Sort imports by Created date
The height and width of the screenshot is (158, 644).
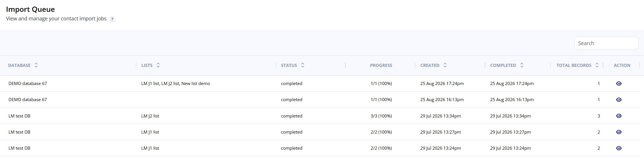445,65
